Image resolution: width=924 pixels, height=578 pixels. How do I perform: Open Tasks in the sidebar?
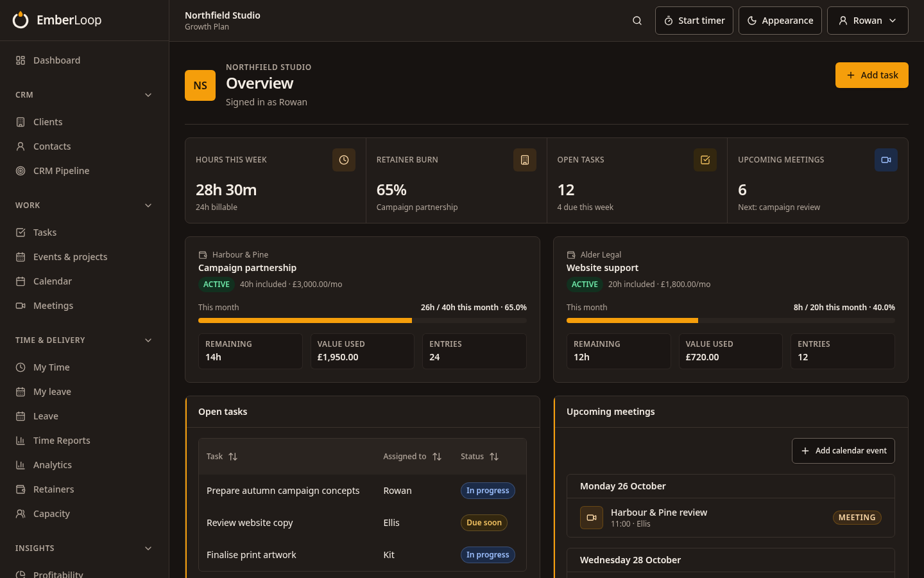(x=84, y=232)
